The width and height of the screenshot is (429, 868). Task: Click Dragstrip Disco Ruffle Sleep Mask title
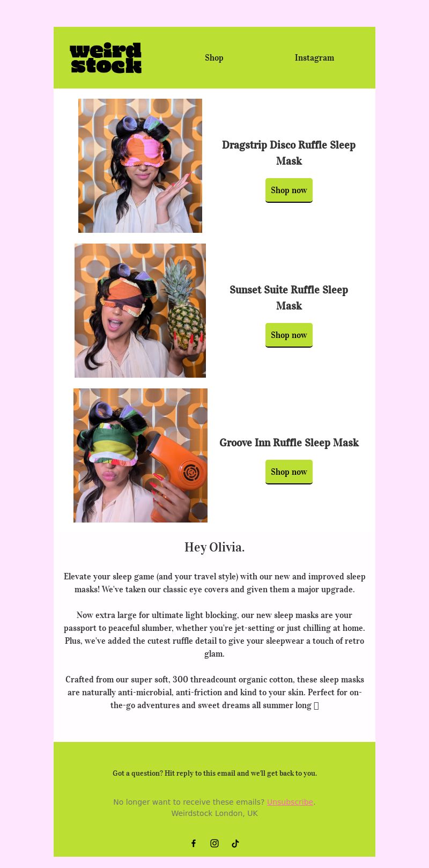click(289, 153)
